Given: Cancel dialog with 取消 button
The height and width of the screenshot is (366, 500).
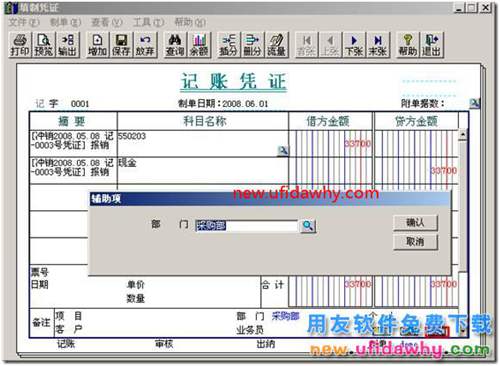Looking at the screenshot, I should (415, 242).
